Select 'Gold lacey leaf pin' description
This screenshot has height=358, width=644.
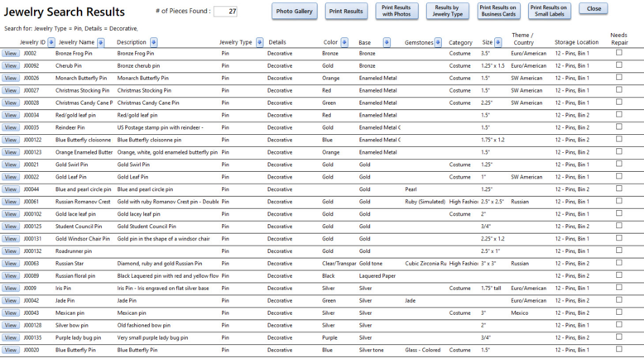pyautogui.click(x=139, y=214)
